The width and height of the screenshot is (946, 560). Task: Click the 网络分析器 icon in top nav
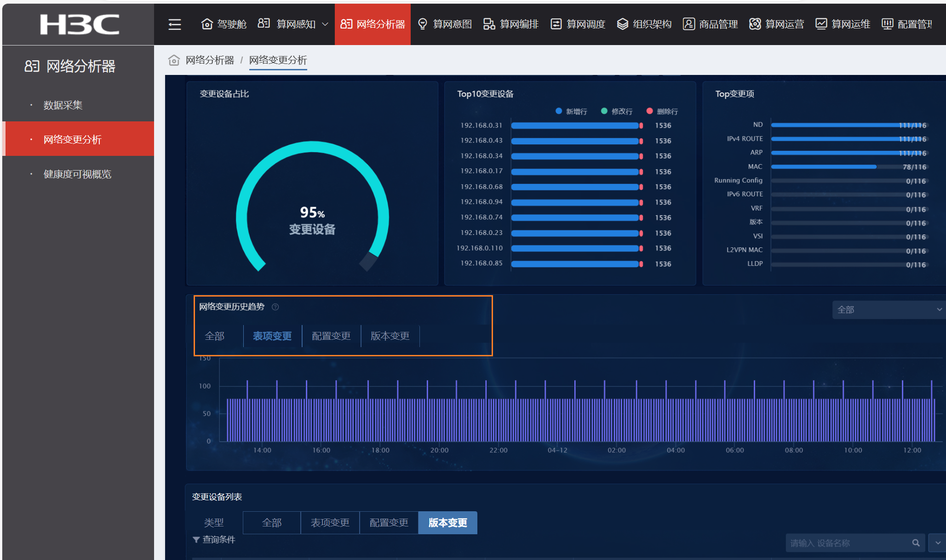(x=346, y=24)
